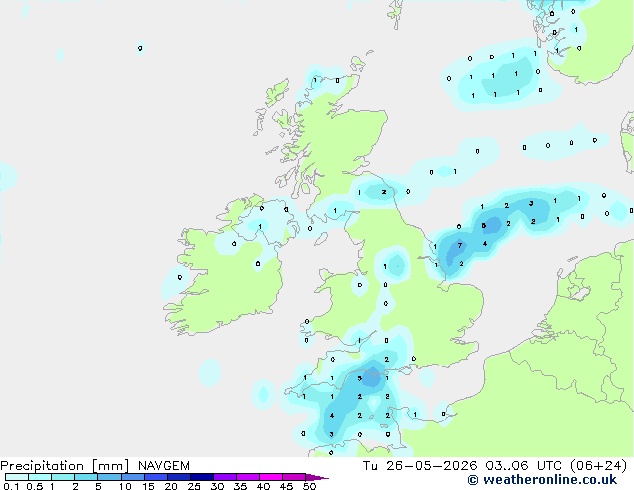Click the '03..06 UTC' time range text

pos(524,466)
